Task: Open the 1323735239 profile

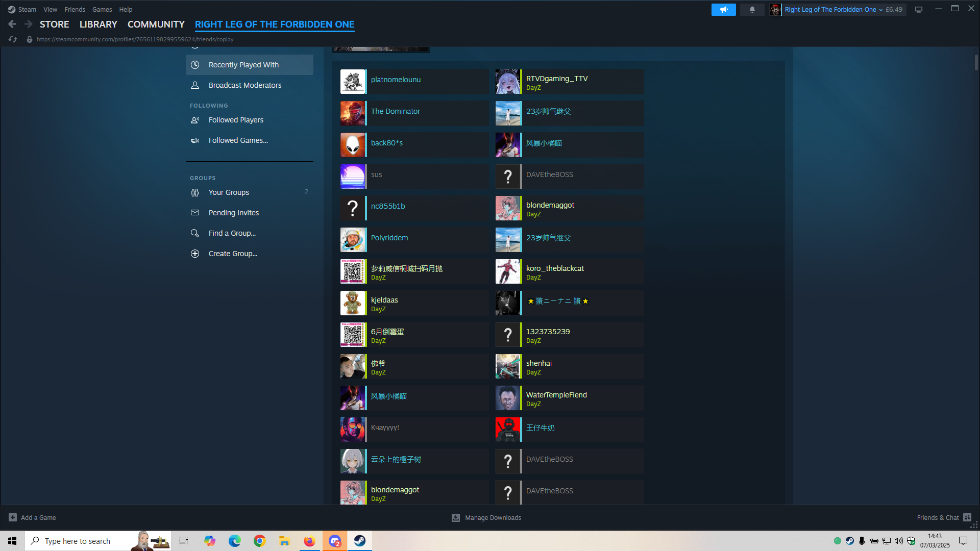Action: click(x=570, y=335)
